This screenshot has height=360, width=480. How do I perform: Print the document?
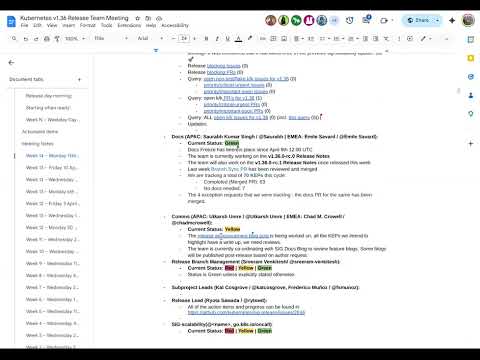coord(47,39)
